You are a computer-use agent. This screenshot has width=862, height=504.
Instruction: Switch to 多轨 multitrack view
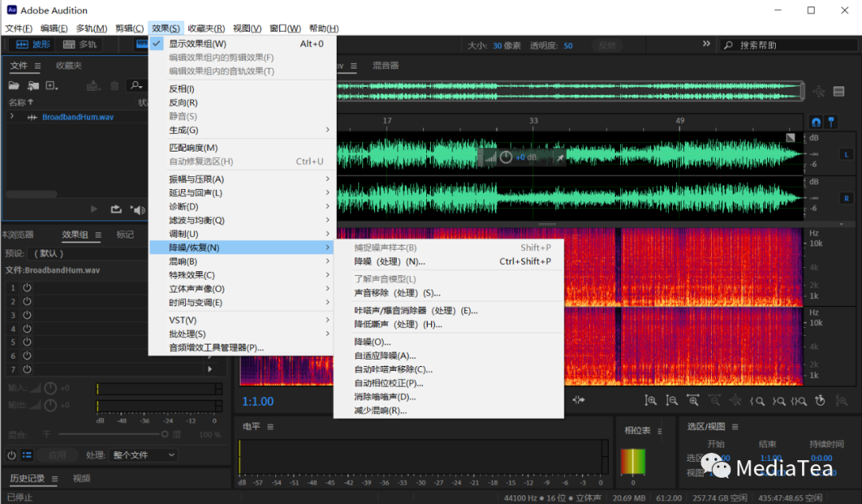(x=81, y=45)
